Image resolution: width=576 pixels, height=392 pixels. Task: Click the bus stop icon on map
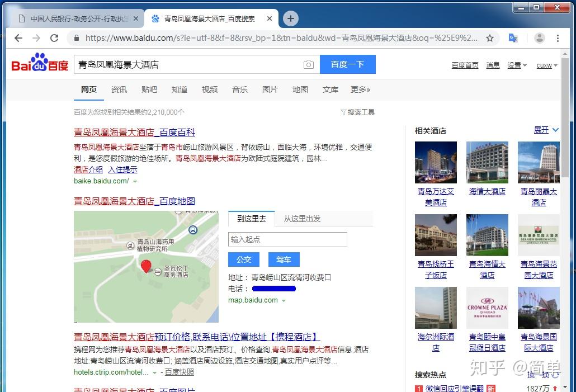pos(193,230)
